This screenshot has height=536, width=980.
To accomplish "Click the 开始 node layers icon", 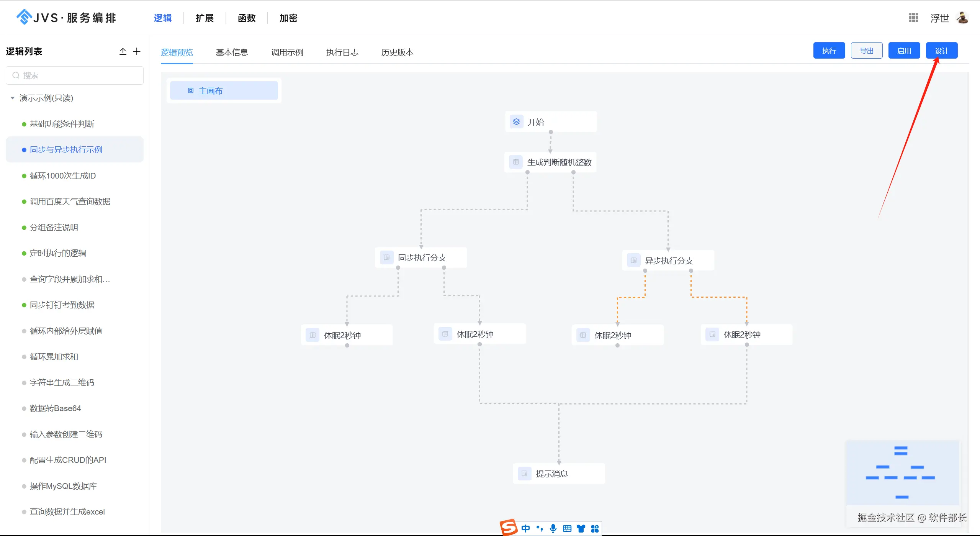I will tap(516, 122).
